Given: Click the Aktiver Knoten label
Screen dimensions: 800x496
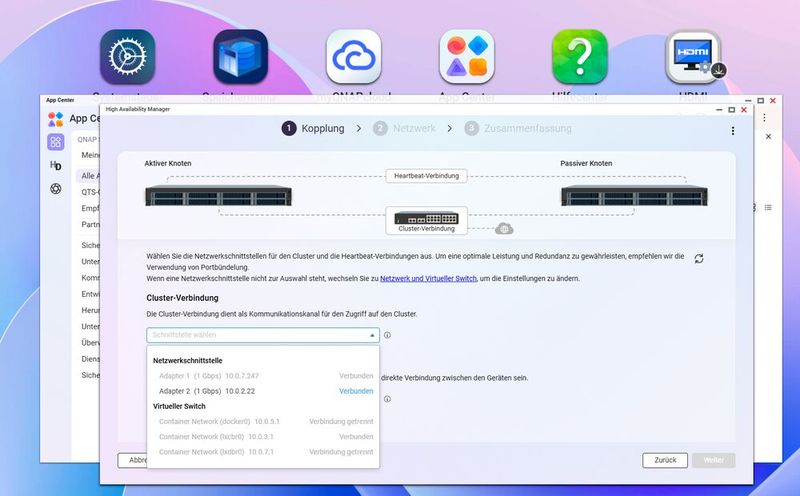Looking at the screenshot, I should coord(168,164).
